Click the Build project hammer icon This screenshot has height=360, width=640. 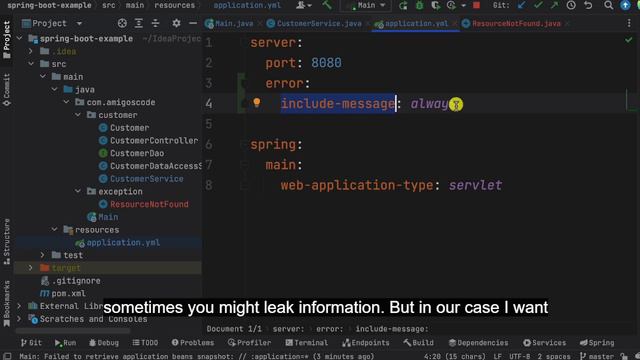click(327, 5)
